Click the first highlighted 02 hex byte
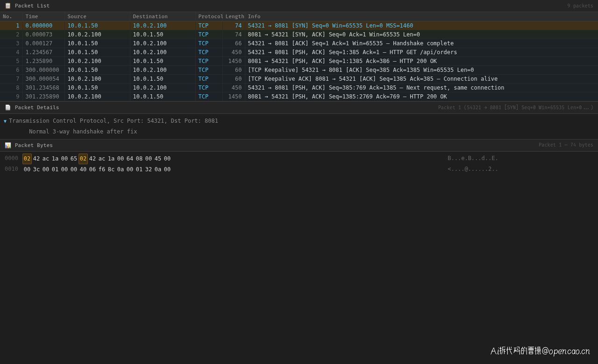598x364 pixels. pos(27,159)
